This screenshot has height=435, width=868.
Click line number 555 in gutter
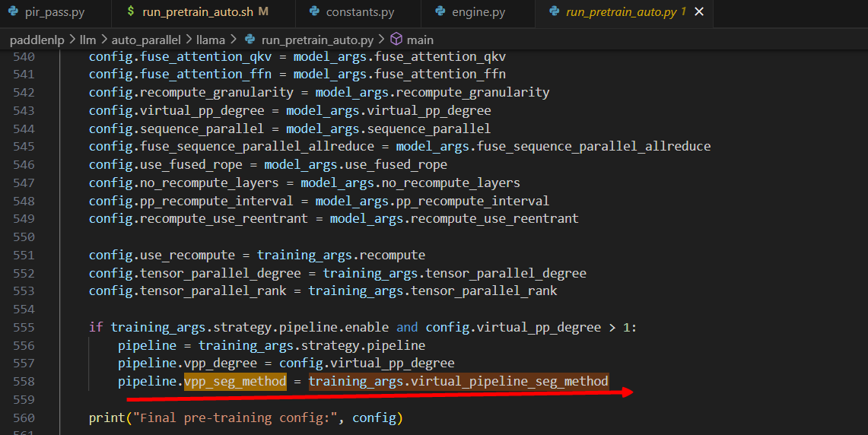(x=24, y=327)
